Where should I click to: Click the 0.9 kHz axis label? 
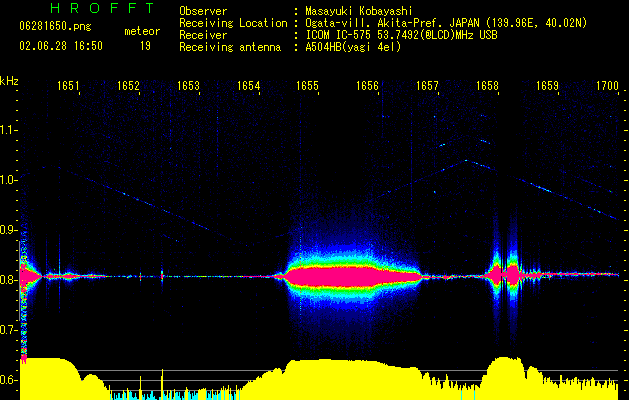(x=8, y=230)
